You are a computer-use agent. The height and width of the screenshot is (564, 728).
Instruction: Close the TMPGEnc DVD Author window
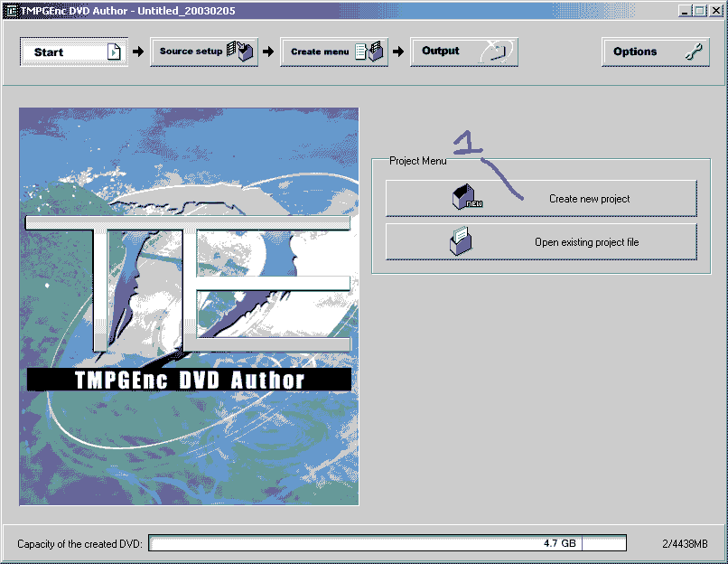click(715, 11)
